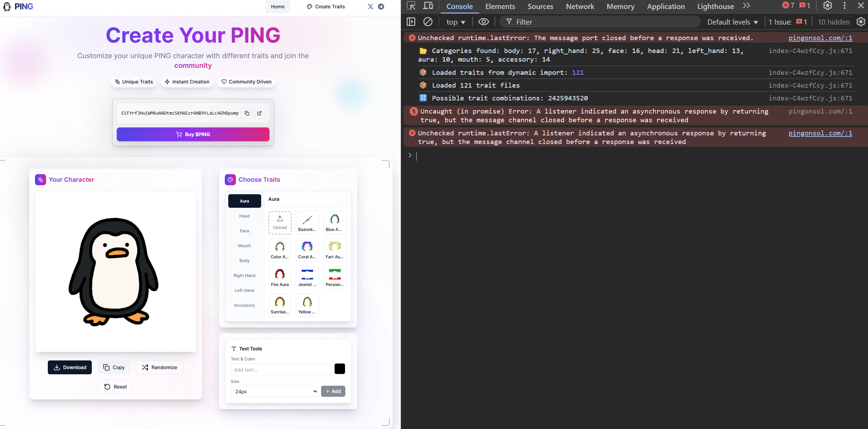Select the Accessory trait category
868x429 pixels.
245,305
